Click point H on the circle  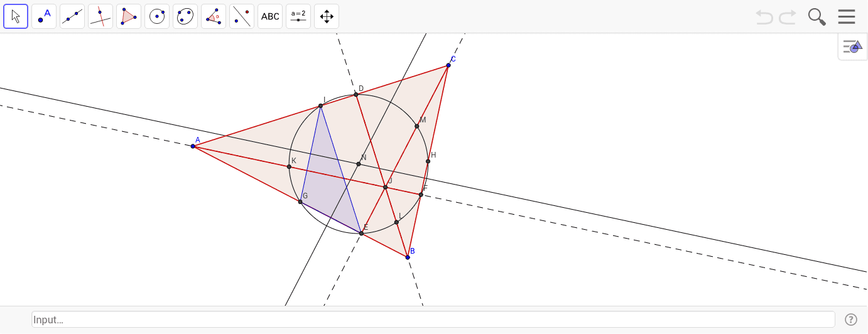[428, 161]
